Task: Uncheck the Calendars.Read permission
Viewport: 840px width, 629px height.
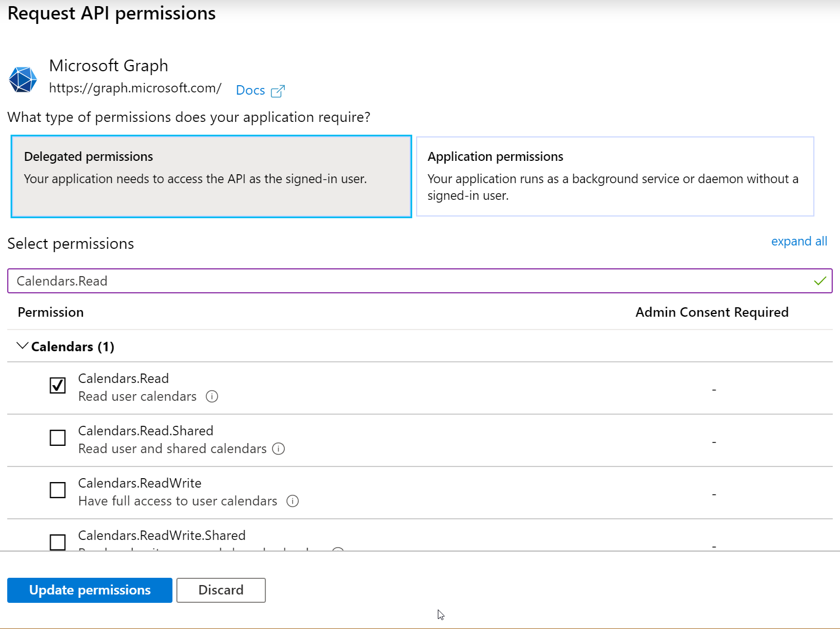Action: (x=58, y=385)
